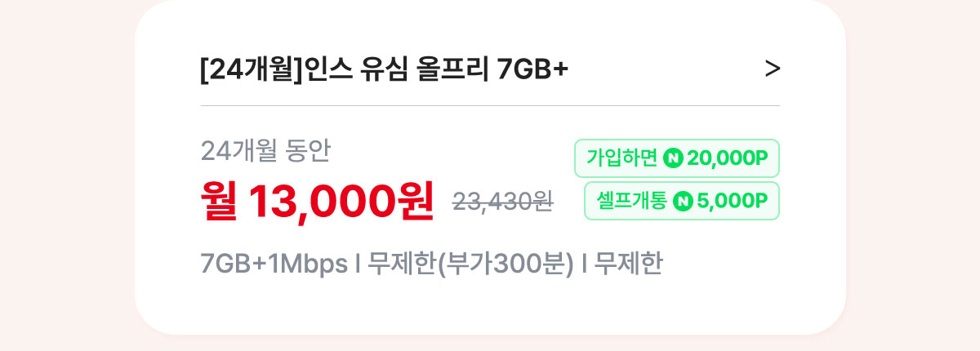Click the 셀프개통 label inside the badge
Screen dimensions: 980x351
[x=631, y=201]
